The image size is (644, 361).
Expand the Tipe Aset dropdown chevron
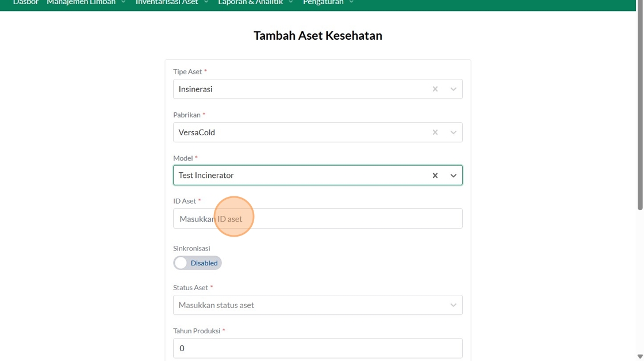tap(453, 89)
